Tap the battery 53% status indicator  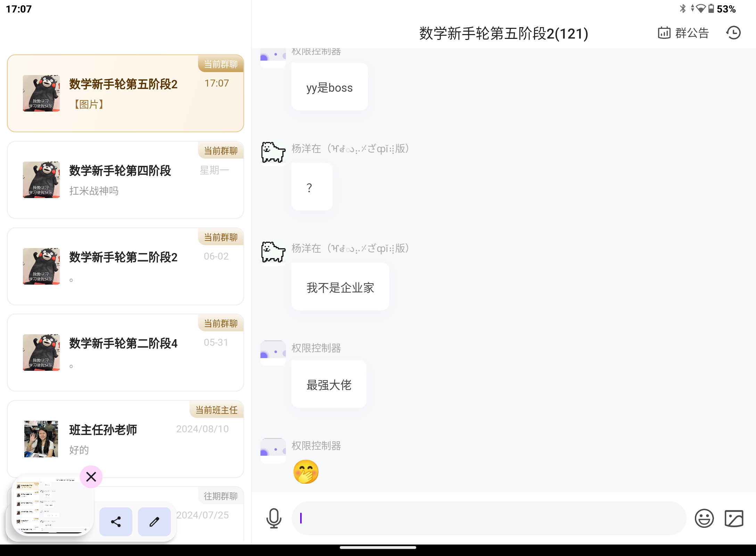pos(722,9)
